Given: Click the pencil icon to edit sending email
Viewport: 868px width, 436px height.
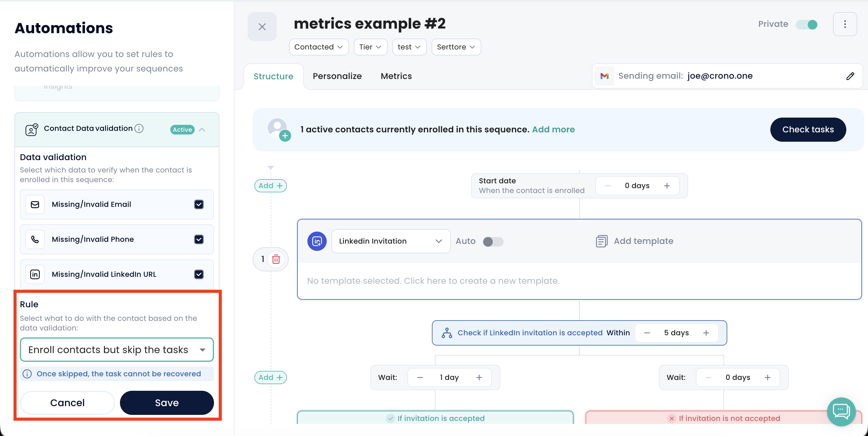Looking at the screenshot, I should tap(850, 76).
